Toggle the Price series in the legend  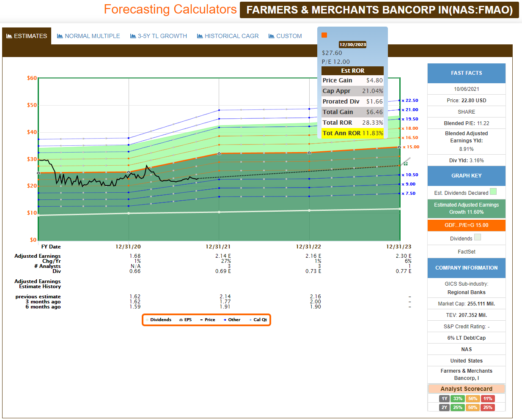point(208,320)
